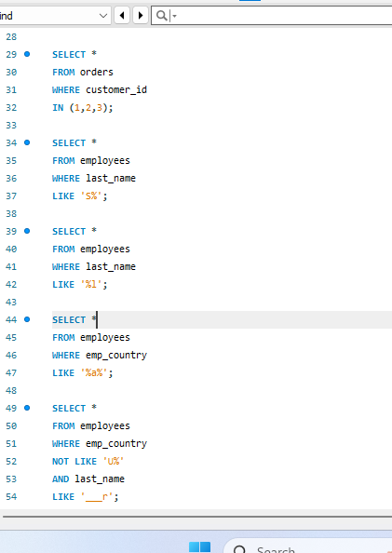Click line number 28 in gutter
This screenshot has width=392, height=553.
tap(11, 37)
